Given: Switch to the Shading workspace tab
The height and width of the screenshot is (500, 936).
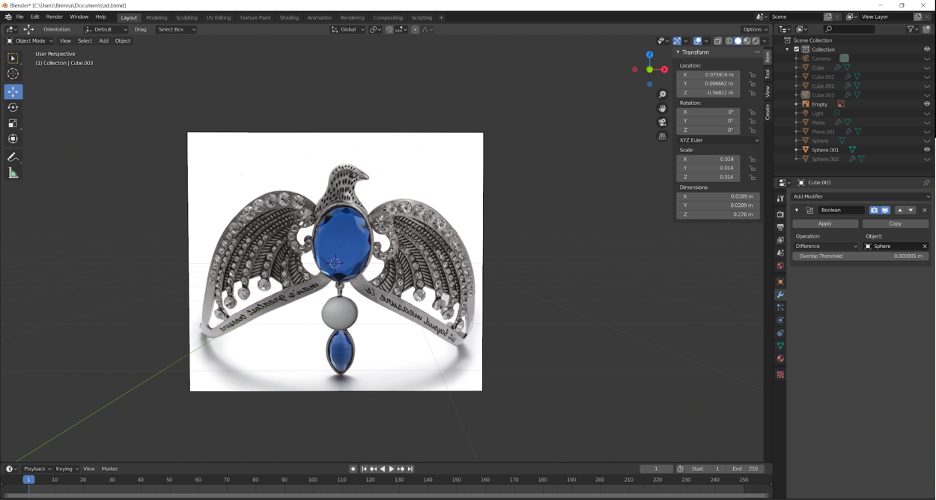Looking at the screenshot, I should [x=289, y=17].
